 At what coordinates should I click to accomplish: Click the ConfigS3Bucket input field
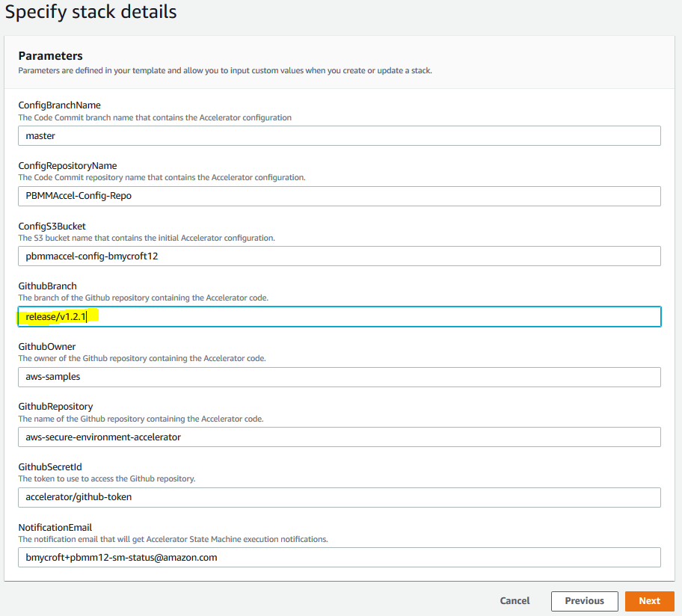(339, 256)
